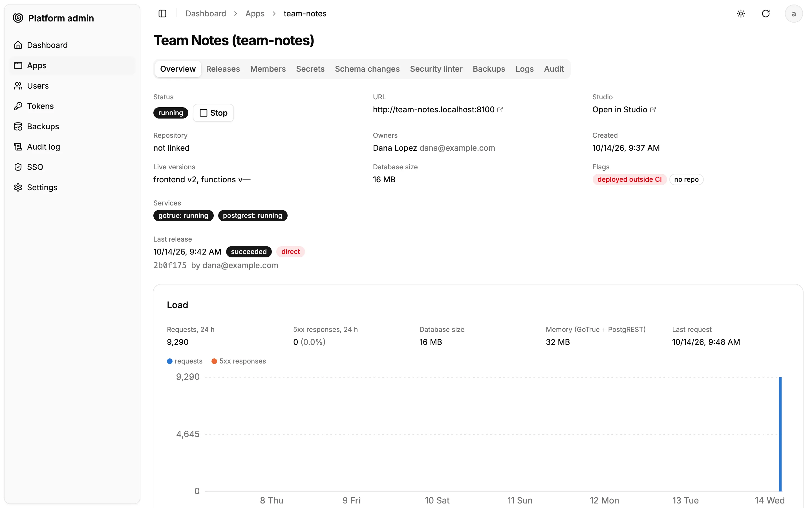
Task: Switch to the Releases tab
Action: tap(223, 69)
